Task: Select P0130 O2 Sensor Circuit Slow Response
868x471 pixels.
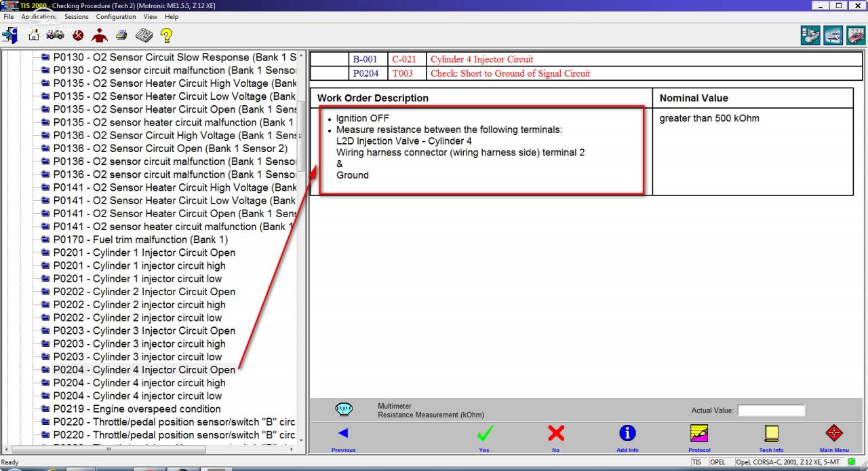Action: pyautogui.click(x=175, y=57)
